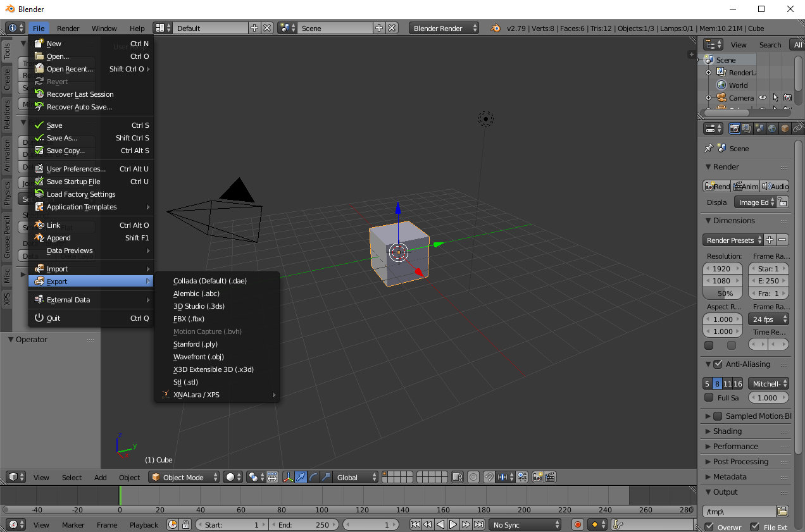Click the Resolution X 1920 field
The height and width of the screenshot is (532, 805).
coord(723,268)
